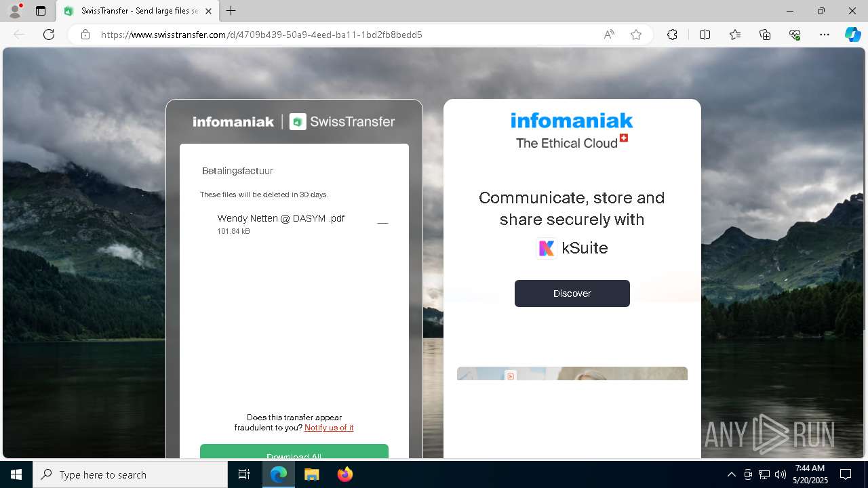
Task: Click the SwissTransfer logo in card header
Action: 342,122
